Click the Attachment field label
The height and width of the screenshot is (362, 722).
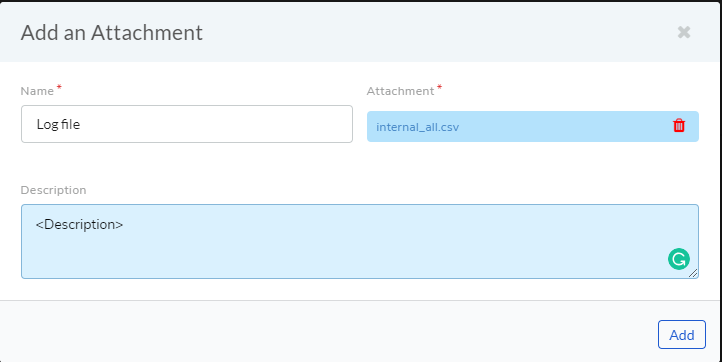pos(400,91)
